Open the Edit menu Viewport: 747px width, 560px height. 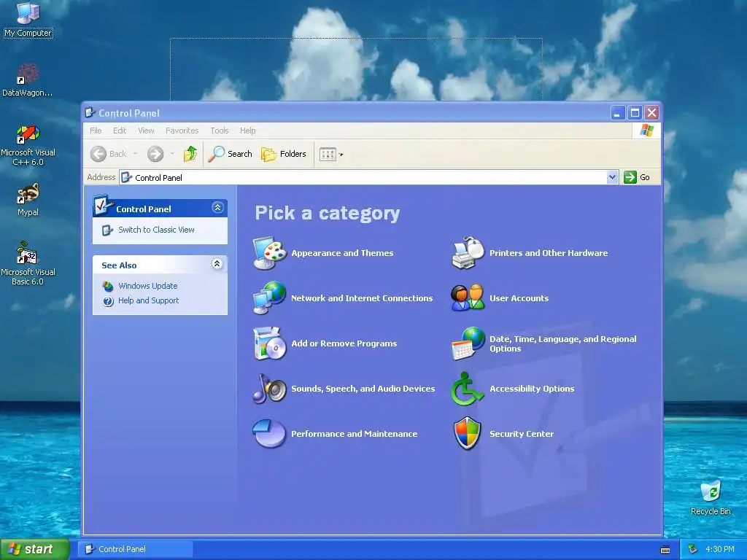tap(120, 131)
